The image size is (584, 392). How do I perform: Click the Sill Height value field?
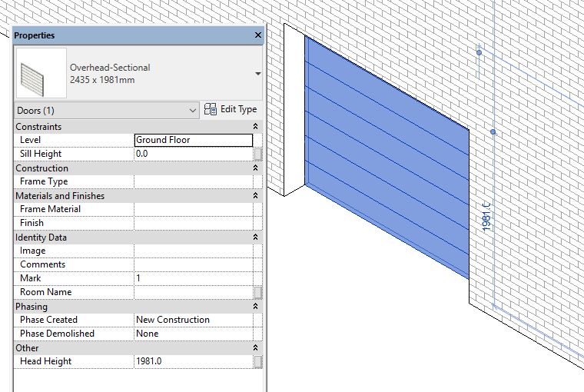[194, 154]
